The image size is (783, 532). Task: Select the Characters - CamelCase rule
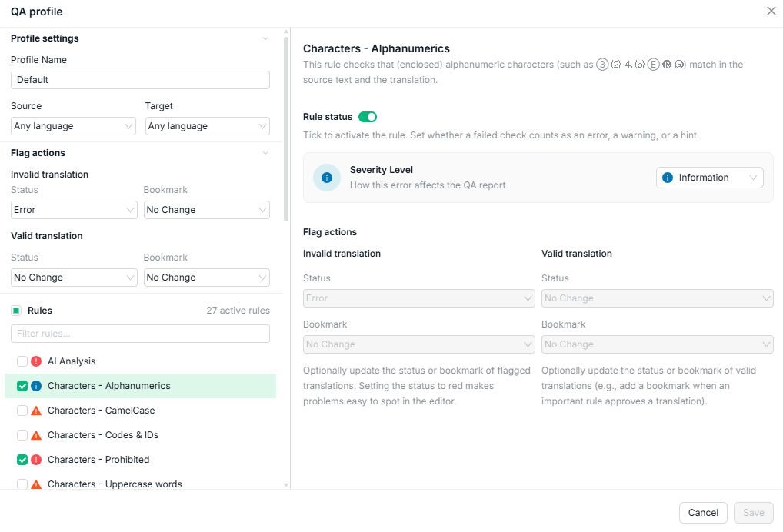pyautogui.click(x=140, y=411)
